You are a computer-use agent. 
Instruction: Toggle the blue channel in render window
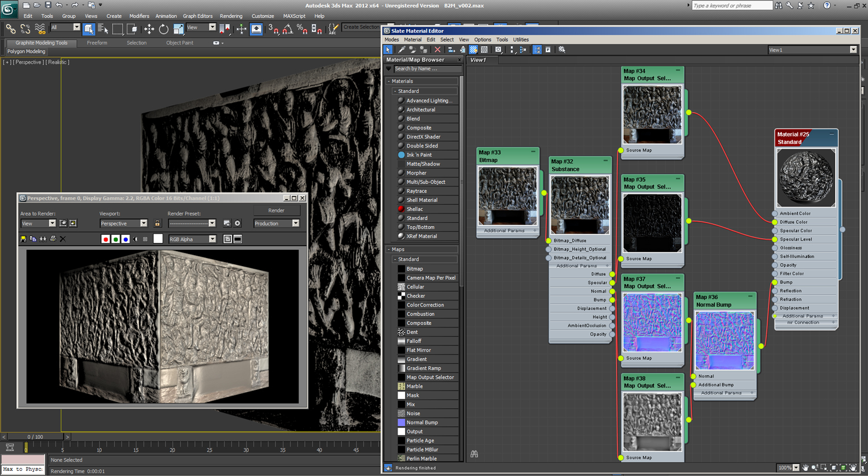[x=126, y=239]
